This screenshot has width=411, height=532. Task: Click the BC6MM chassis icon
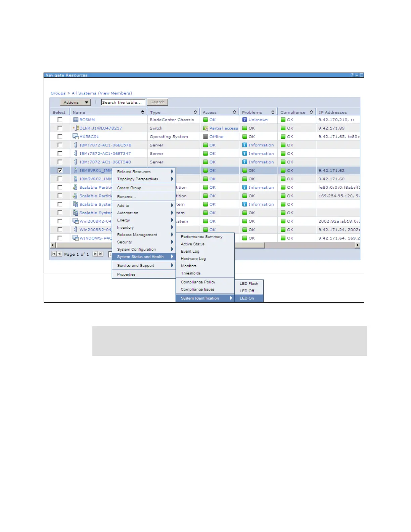(x=76, y=120)
